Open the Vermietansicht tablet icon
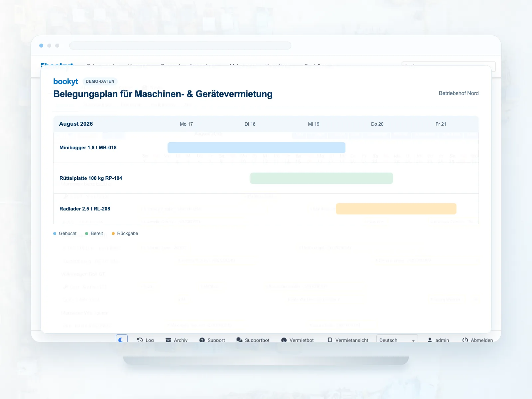Screen dimensions: 532x399 click(x=330, y=340)
